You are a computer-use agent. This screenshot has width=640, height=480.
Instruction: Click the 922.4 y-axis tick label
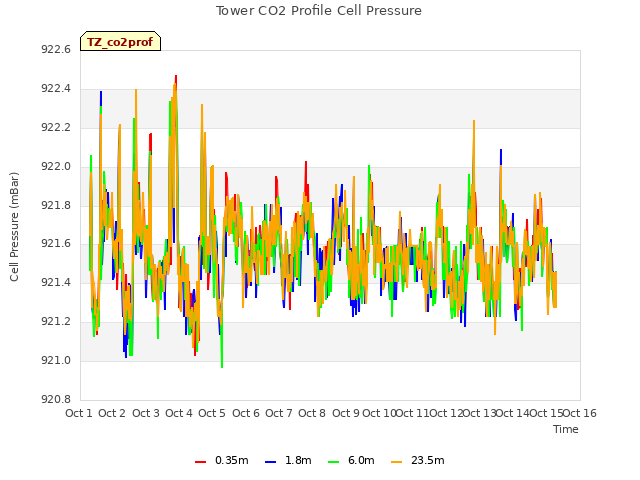click(56, 89)
